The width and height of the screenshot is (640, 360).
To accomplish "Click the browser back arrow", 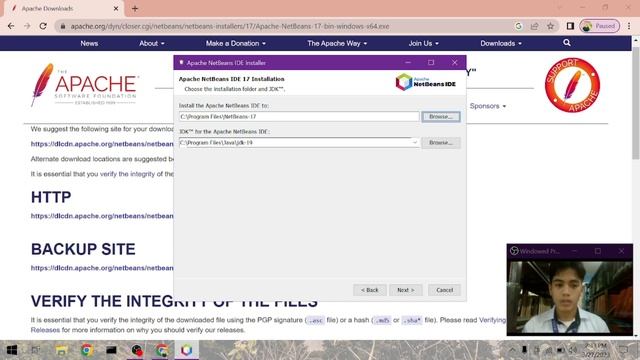I will coord(11,26).
